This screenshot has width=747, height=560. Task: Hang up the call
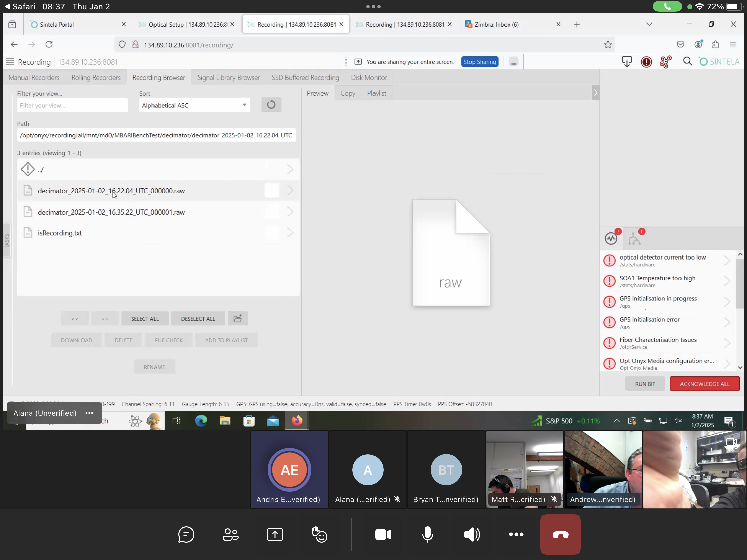(560, 534)
